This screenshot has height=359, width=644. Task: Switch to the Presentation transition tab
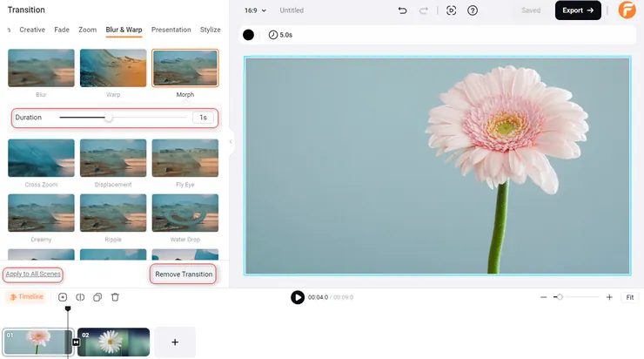[x=171, y=30]
